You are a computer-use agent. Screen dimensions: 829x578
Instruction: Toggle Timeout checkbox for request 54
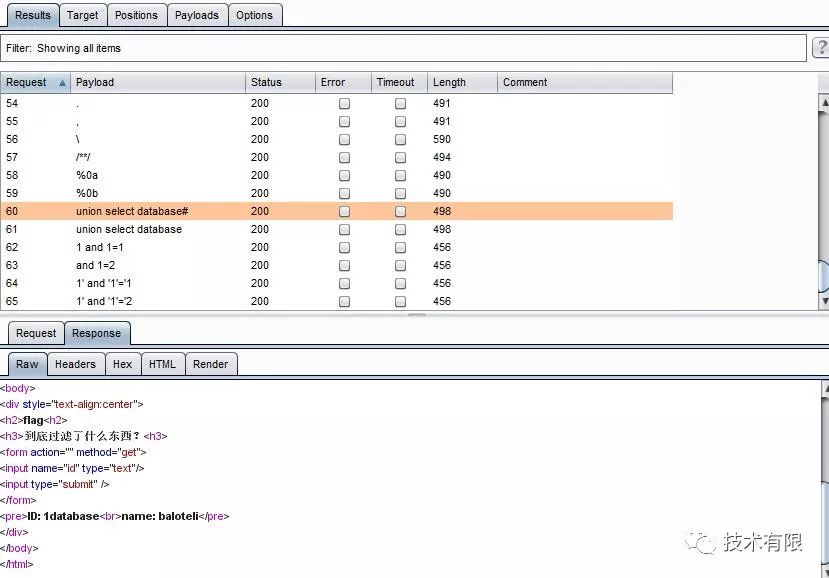[x=400, y=104]
